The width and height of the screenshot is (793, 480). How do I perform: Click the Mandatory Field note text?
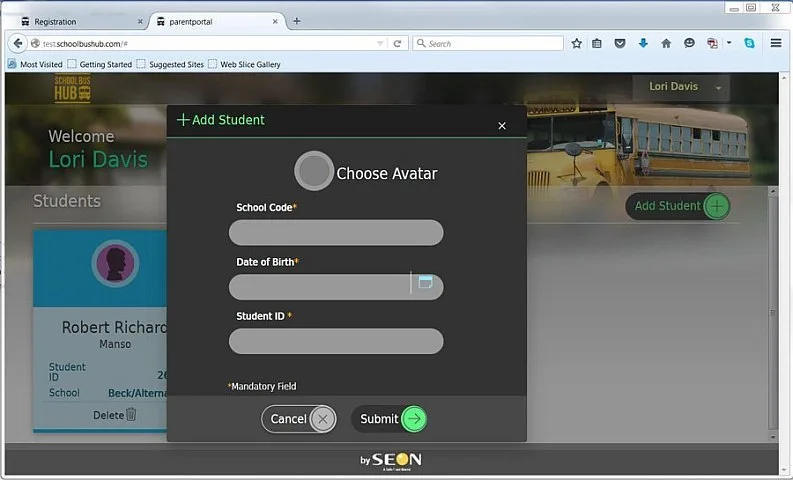point(262,386)
